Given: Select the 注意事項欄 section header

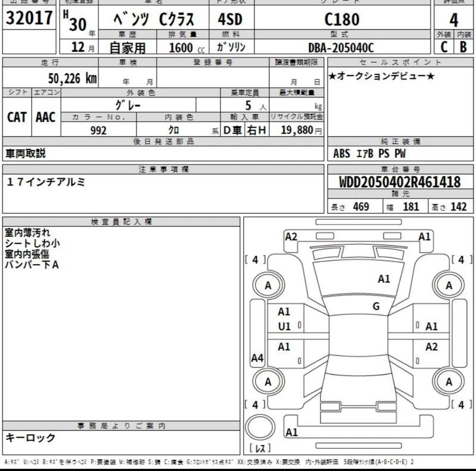Looking at the screenshot, I should click(x=164, y=169).
